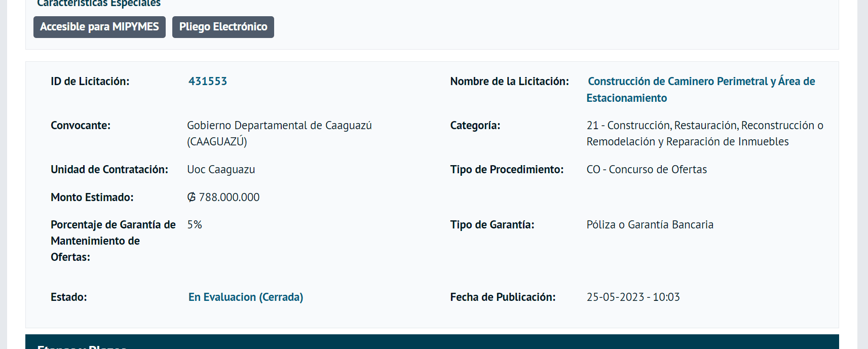
Task: Click the Accesible para MIPYMES badge
Action: [99, 27]
